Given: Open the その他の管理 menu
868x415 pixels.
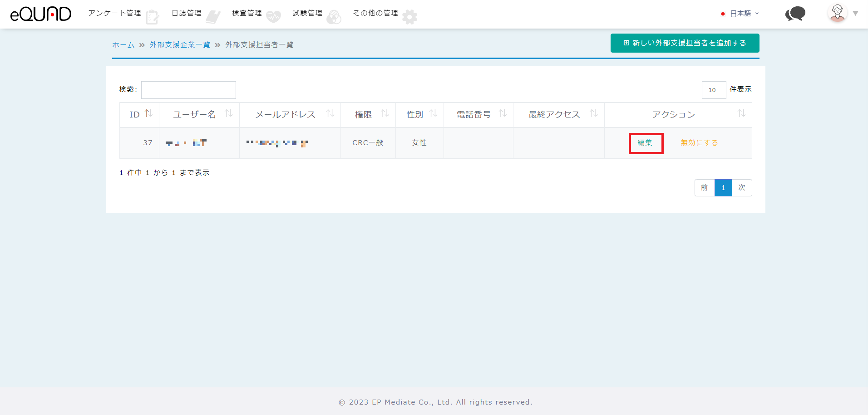Looking at the screenshot, I should 375,13.
